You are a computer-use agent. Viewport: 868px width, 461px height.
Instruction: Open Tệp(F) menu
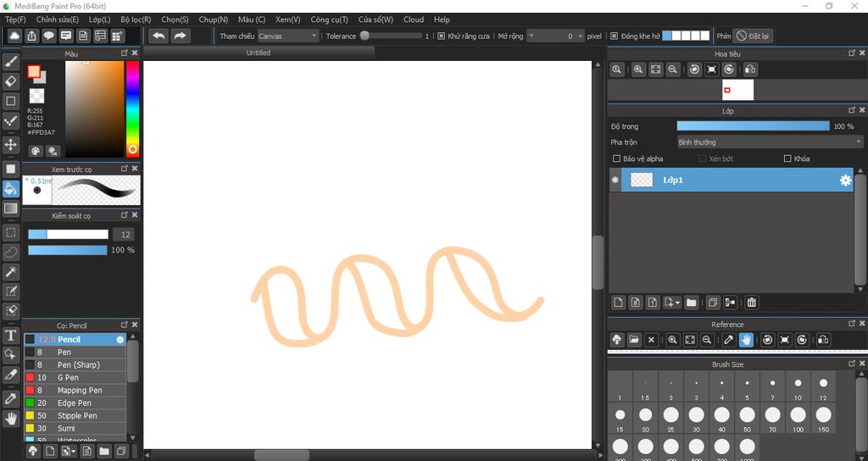click(15, 19)
